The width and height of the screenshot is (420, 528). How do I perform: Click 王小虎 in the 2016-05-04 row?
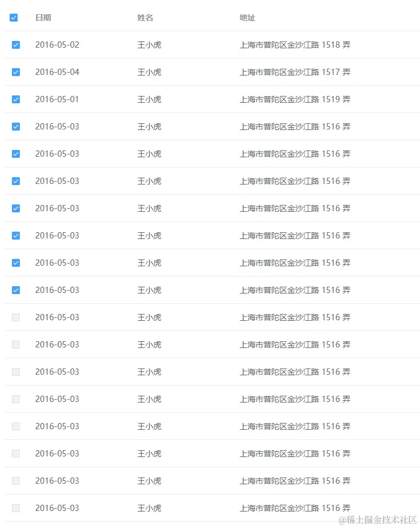(149, 72)
